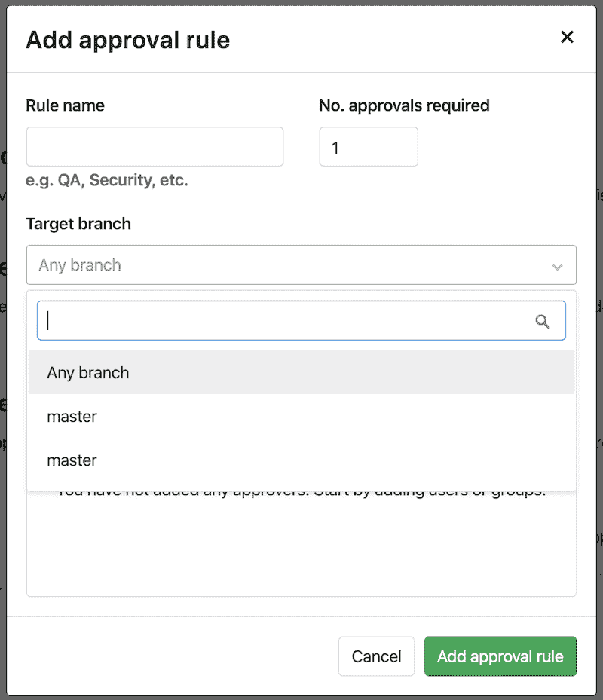
Task: Click the search magnifier icon in dropdown
Action: [543, 322]
